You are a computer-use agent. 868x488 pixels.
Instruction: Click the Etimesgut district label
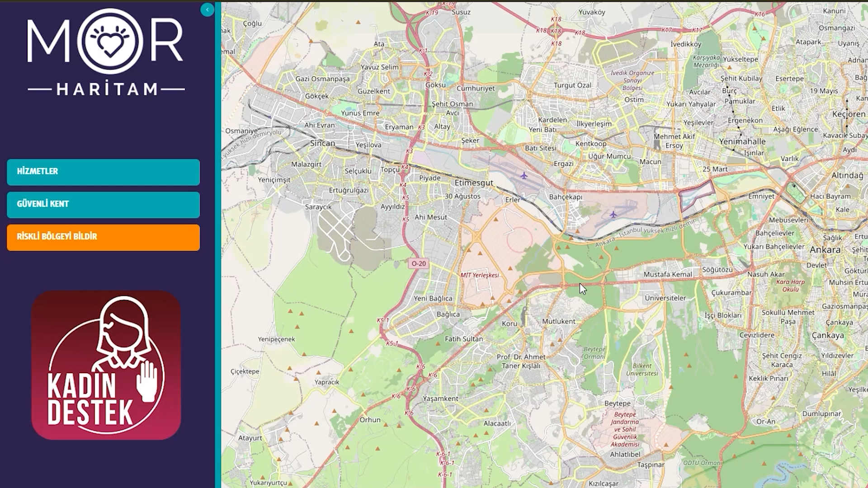click(x=474, y=183)
